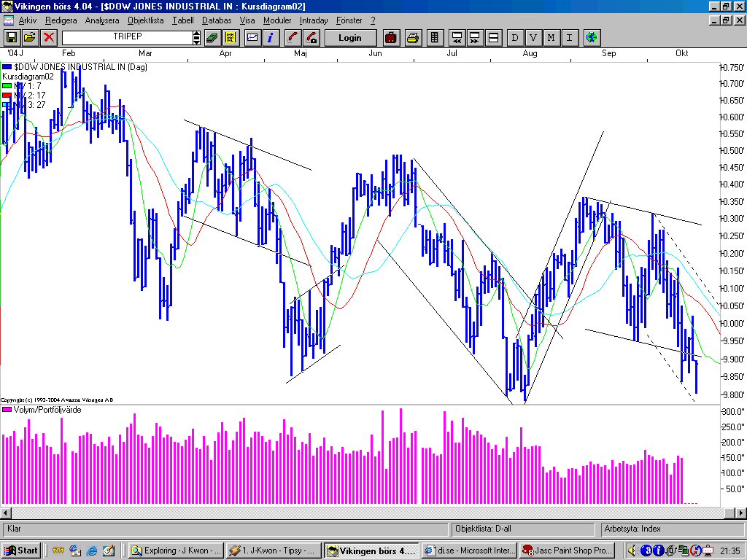Screen dimensions: 747x560
Task: Open the Objektlista menu
Action: point(145,20)
